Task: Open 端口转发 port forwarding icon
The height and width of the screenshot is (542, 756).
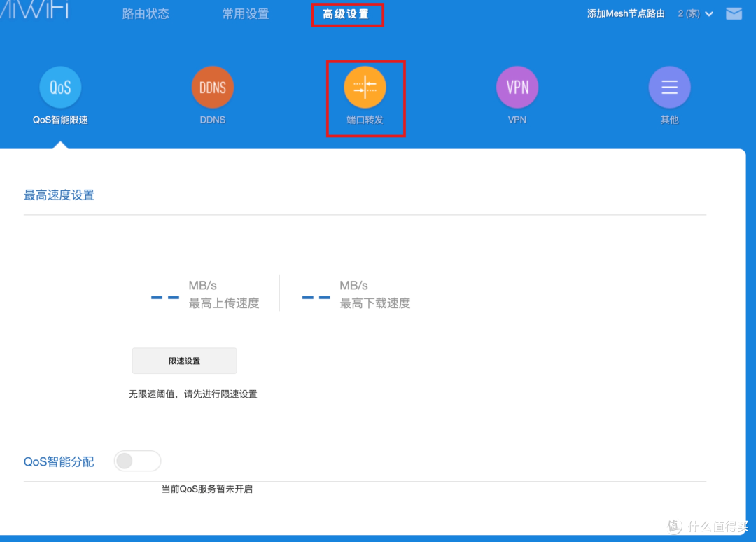Action: click(x=365, y=87)
